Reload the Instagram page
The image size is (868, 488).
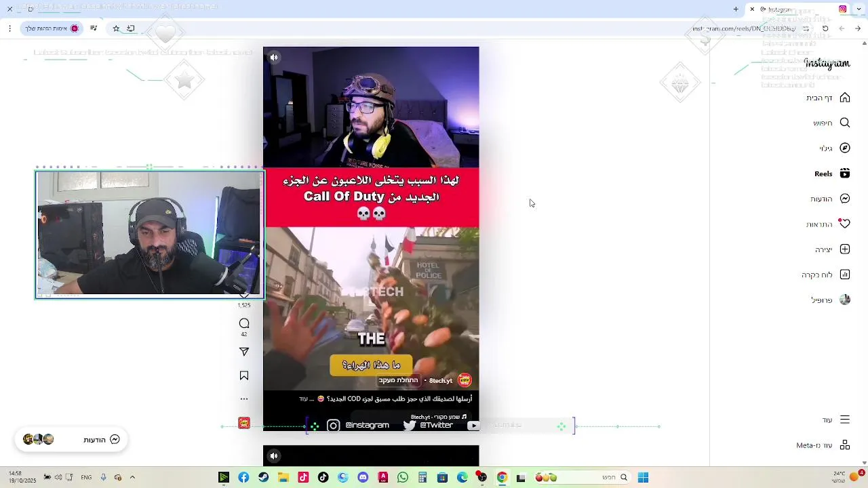coord(825,28)
